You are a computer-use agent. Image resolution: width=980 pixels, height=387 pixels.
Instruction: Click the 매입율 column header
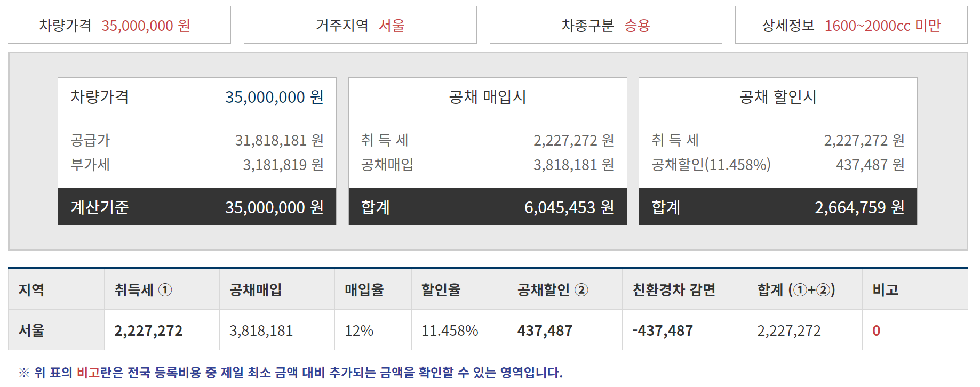point(373,289)
